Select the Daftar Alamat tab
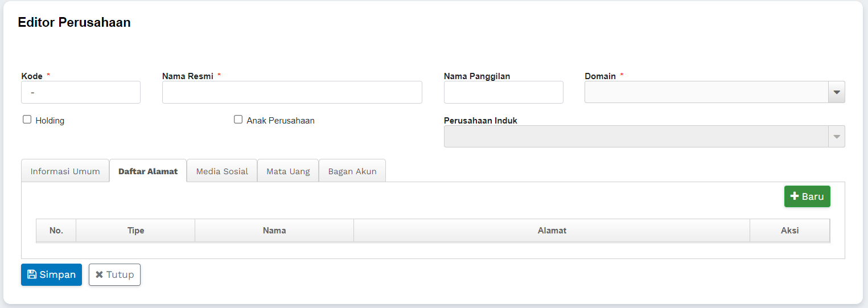The image size is (868, 308). tap(148, 171)
